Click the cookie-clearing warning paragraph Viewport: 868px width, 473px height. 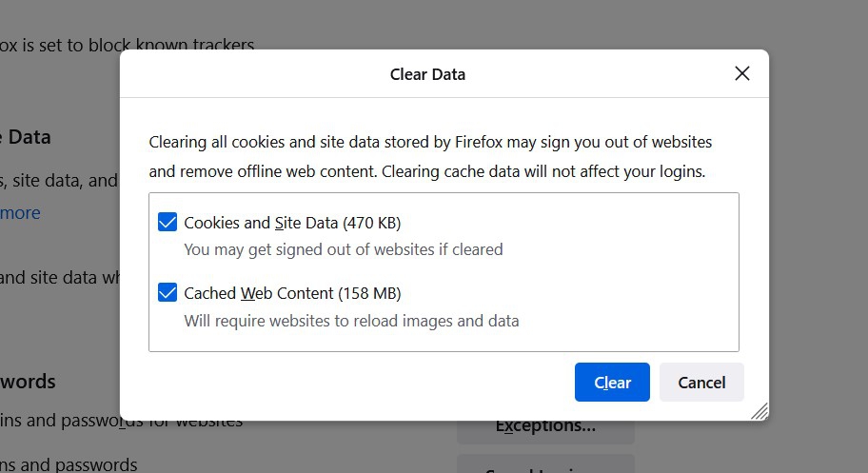pos(430,157)
